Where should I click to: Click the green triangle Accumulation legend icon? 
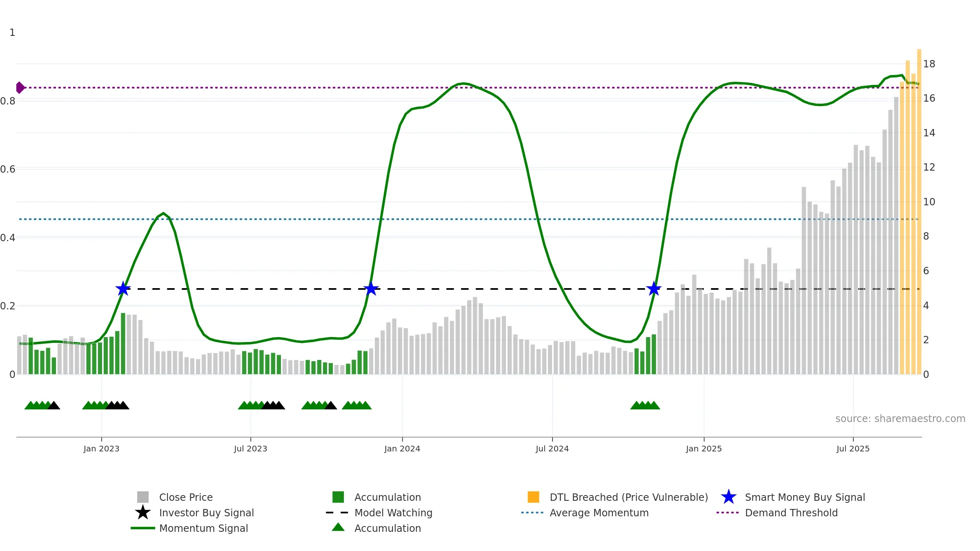click(x=338, y=527)
